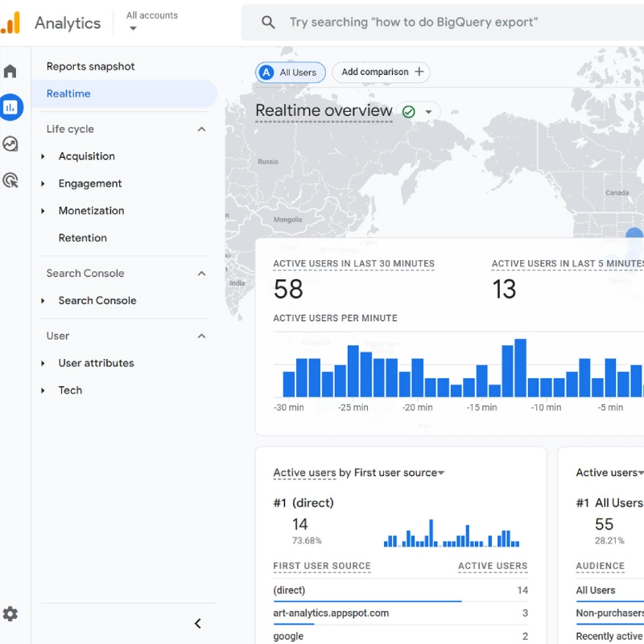The image size is (644, 644).
Task: Open the Retention report
Action: [83, 237]
